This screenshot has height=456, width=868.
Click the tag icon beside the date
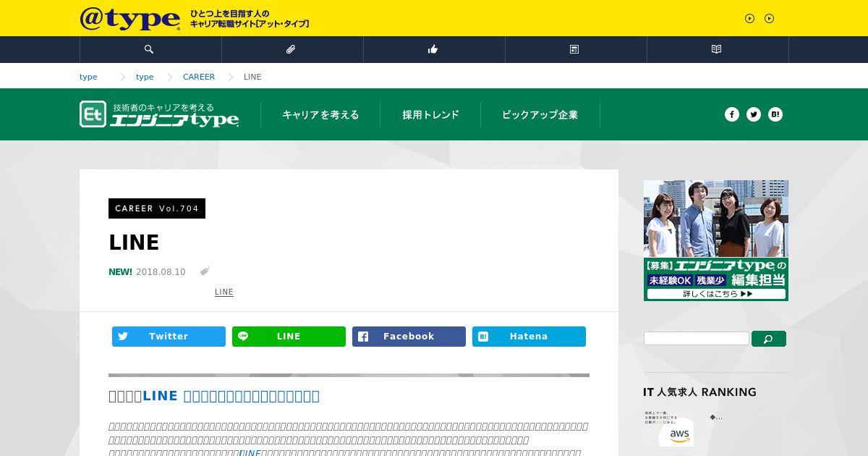pyautogui.click(x=205, y=271)
